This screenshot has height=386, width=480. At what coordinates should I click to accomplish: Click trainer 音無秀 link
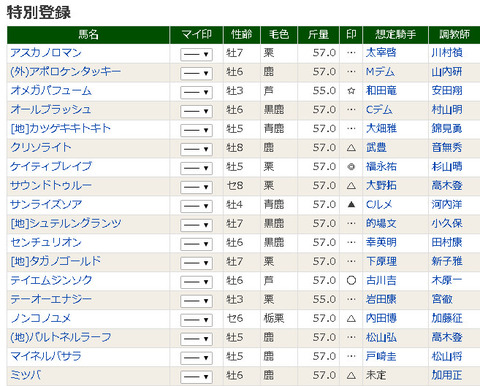point(447,148)
